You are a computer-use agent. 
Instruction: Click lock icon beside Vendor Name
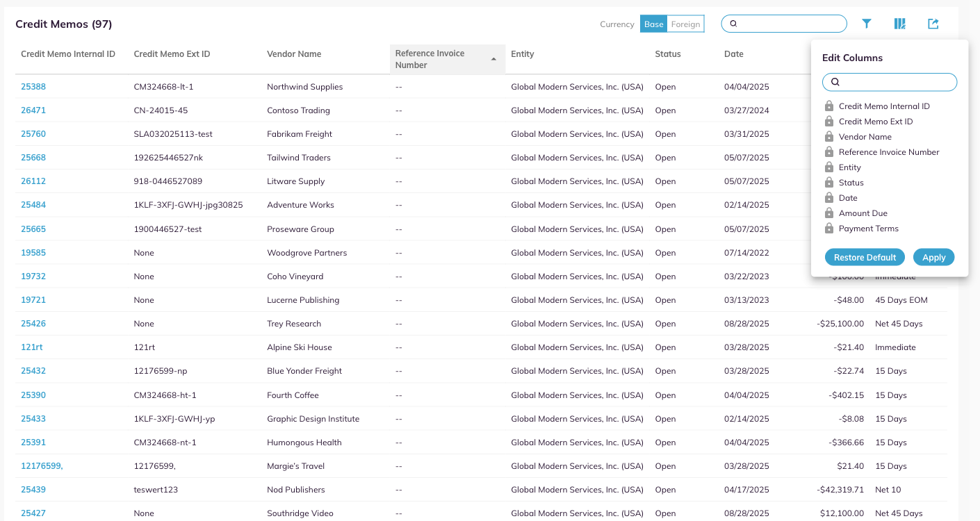point(829,137)
